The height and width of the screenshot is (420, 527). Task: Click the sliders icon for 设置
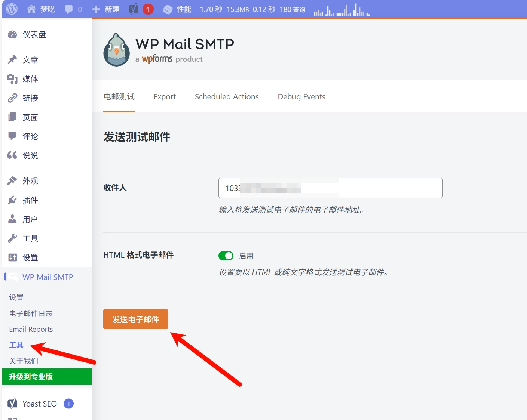(12, 257)
